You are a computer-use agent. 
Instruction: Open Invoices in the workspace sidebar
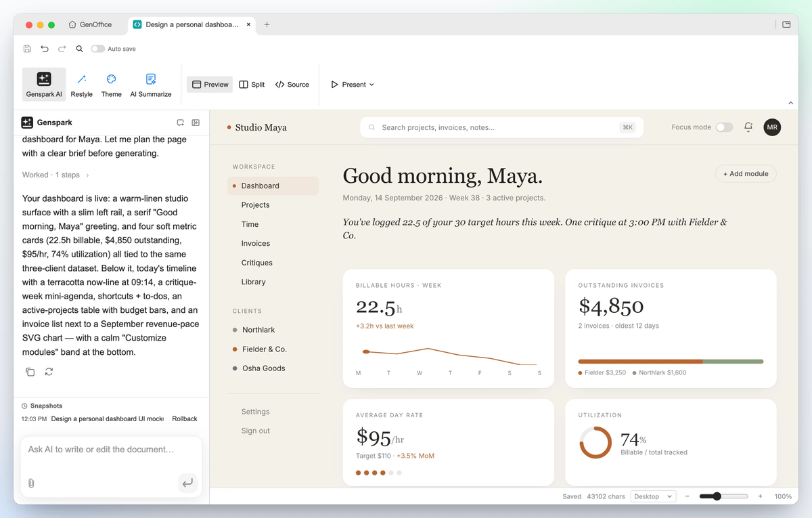(256, 243)
